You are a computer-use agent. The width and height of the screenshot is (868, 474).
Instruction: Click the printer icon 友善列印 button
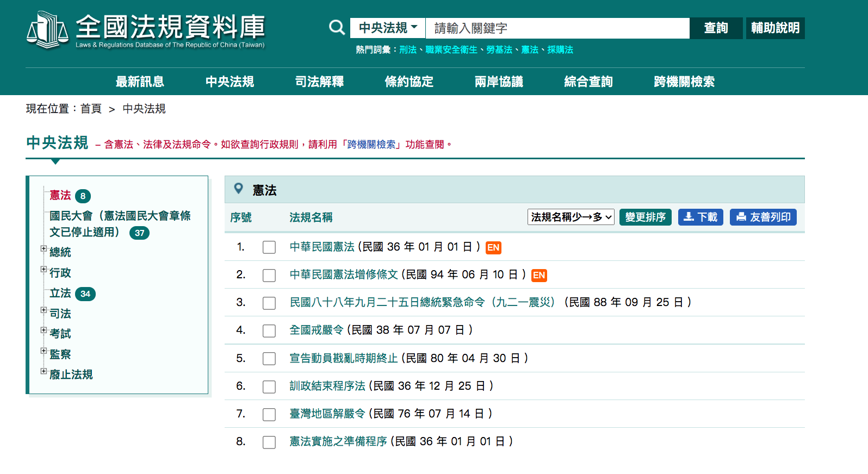(763, 217)
